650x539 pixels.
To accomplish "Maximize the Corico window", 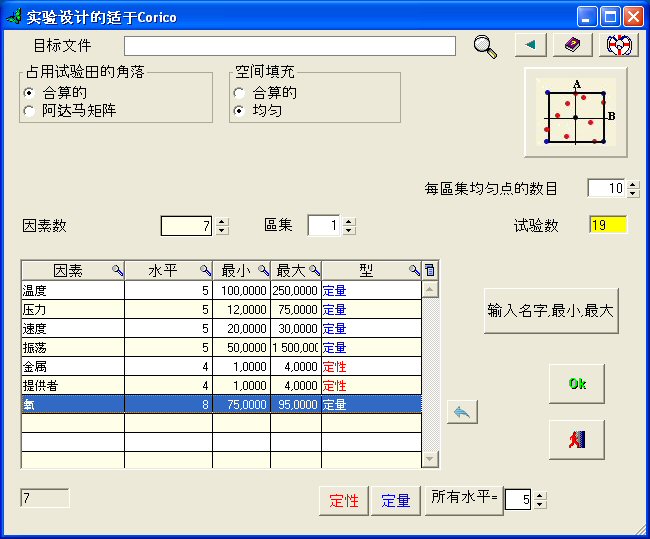I will [x=610, y=17].
